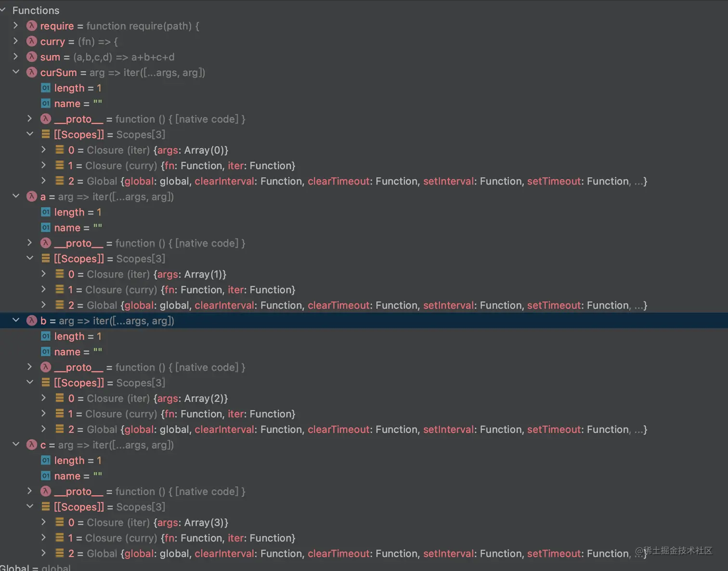The image size is (728, 571).
Task: Click the lambda icon next to sum
Action: pyautogui.click(x=32, y=57)
